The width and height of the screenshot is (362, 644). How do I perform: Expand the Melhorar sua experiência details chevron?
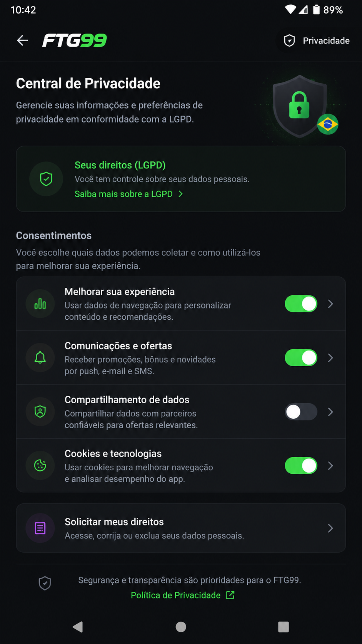pos(330,304)
